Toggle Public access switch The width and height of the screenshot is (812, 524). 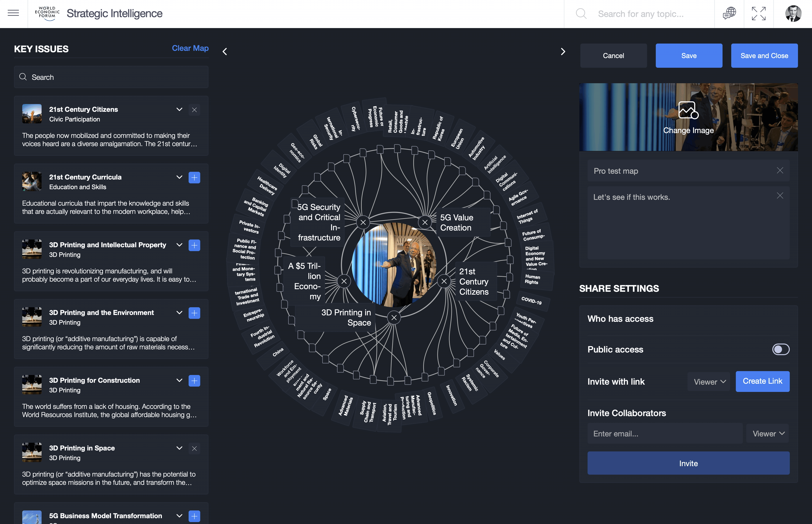[780, 349]
